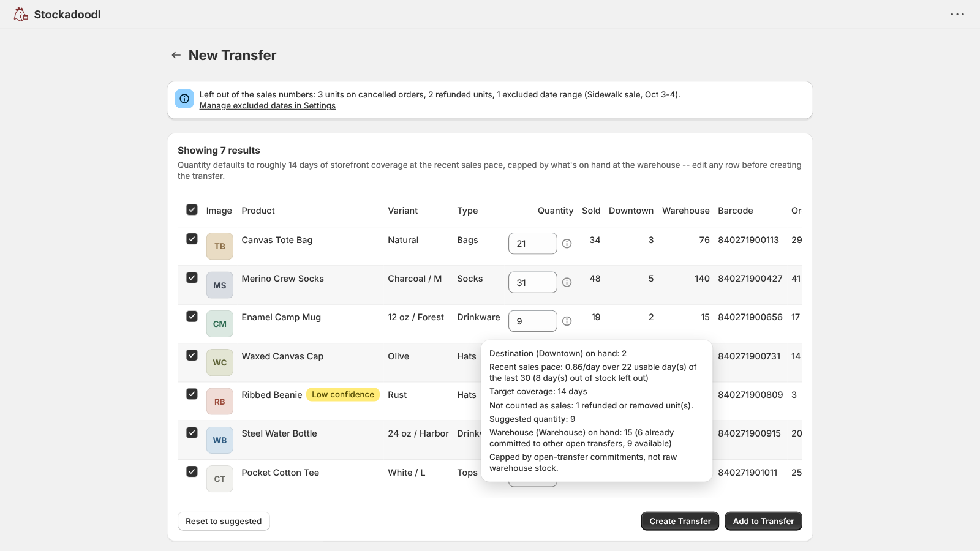
Task: Click the Reset to suggested button
Action: tap(224, 521)
